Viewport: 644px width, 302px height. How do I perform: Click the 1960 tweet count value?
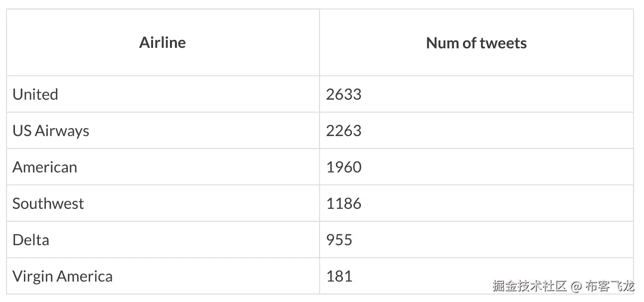coord(343,167)
